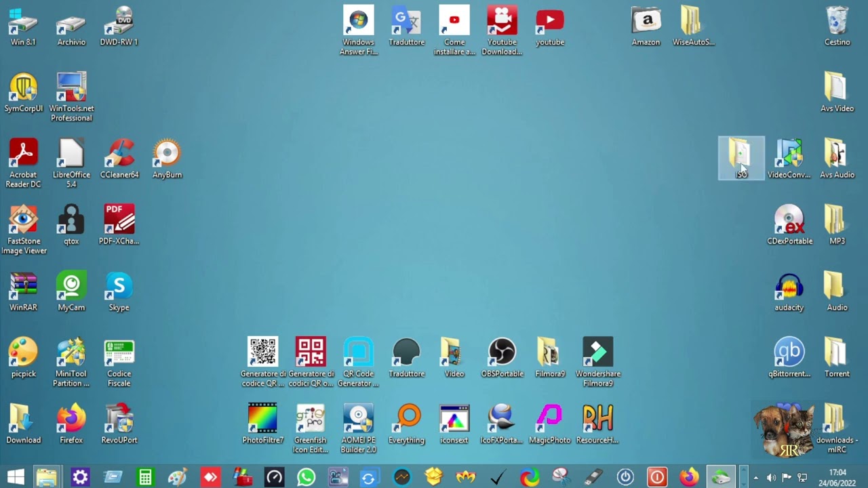Launch the Firefox desktop shortcut
Image resolution: width=868 pixels, height=488 pixels.
click(x=71, y=425)
